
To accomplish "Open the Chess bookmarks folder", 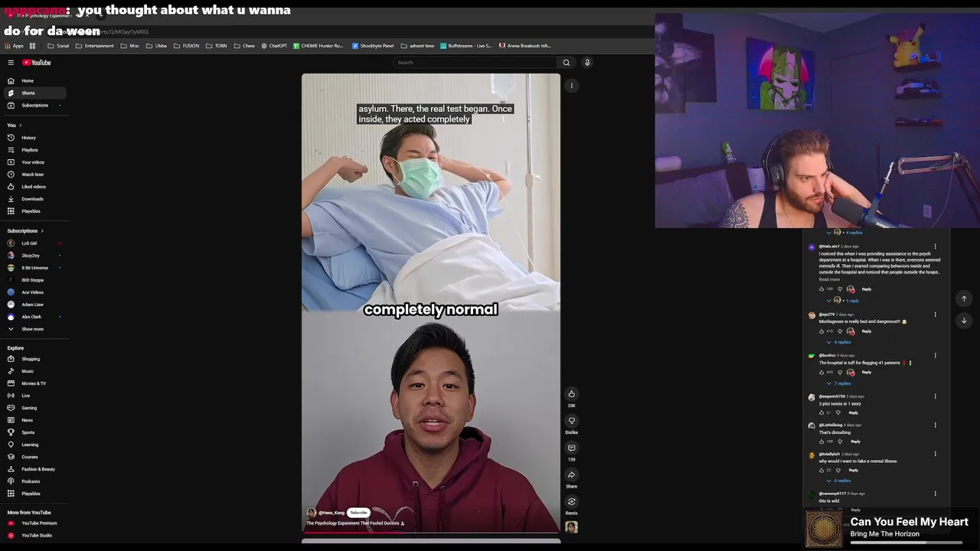I will coord(245,46).
